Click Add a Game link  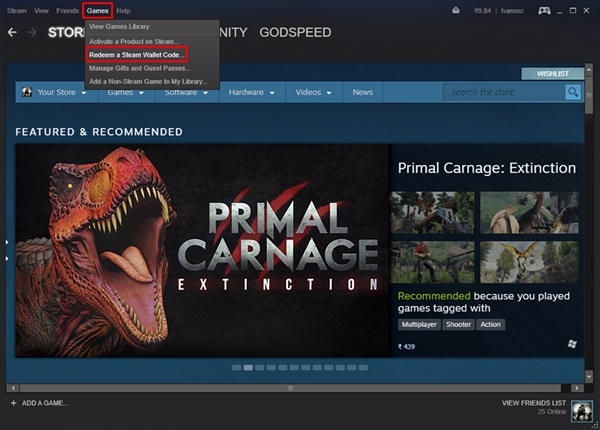(x=45, y=403)
